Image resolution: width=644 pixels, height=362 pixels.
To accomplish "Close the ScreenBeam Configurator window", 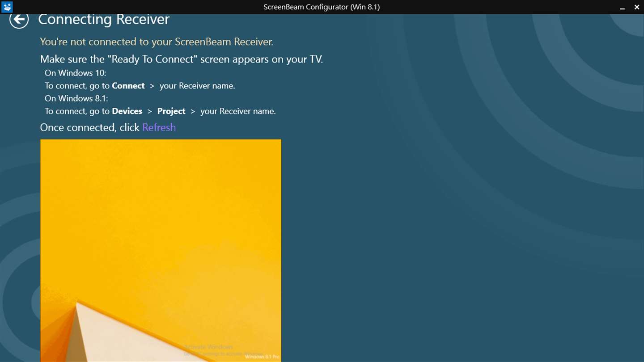I will pyautogui.click(x=637, y=7).
